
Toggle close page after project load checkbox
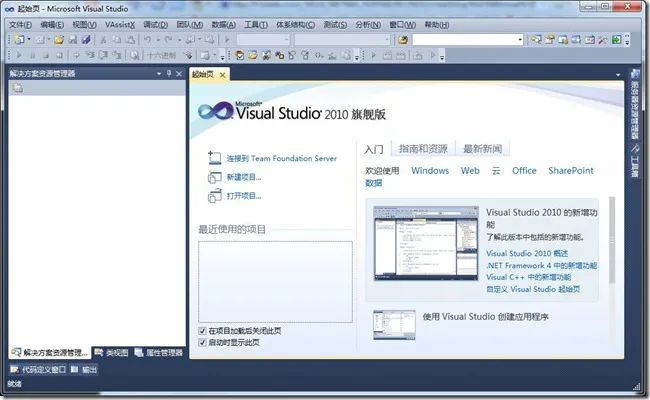point(202,331)
